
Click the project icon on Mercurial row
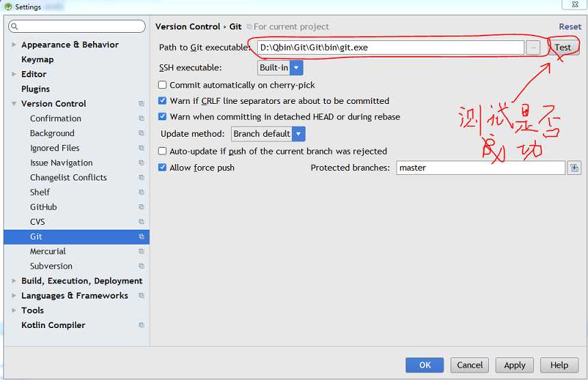[x=142, y=252]
